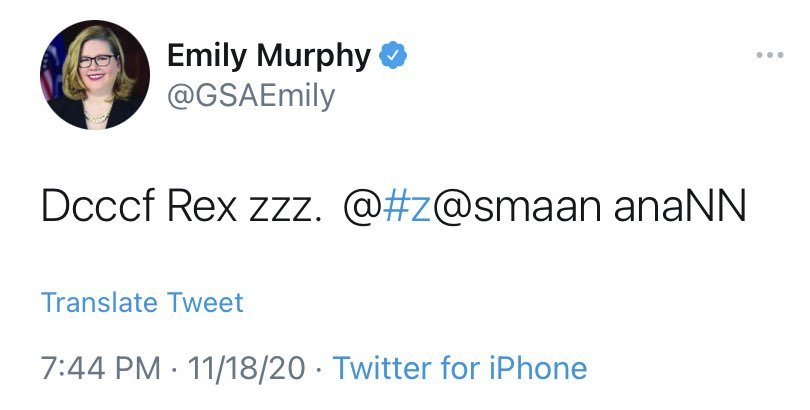The width and height of the screenshot is (810, 410).
Task: Click the Emily Murphy display name
Action: pyautogui.click(x=269, y=56)
